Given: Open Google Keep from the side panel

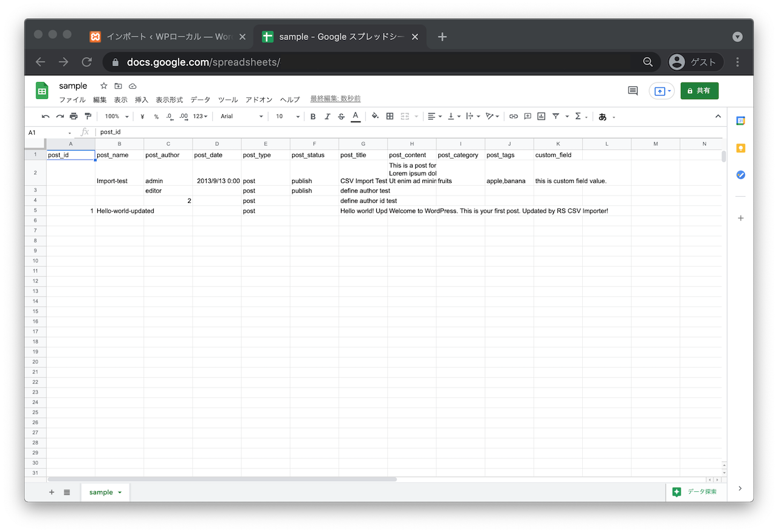Looking at the screenshot, I should pyautogui.click(x=740, y=147).
